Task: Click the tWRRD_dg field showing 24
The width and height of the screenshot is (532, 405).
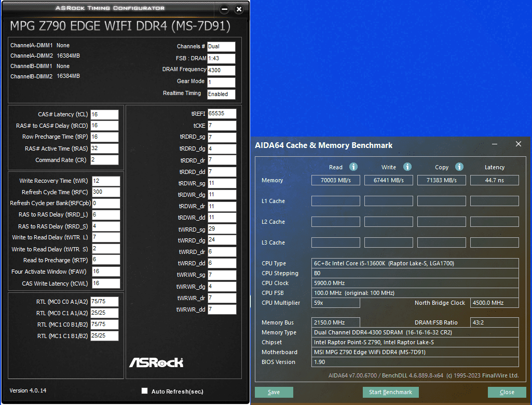Action: [222, 240]
